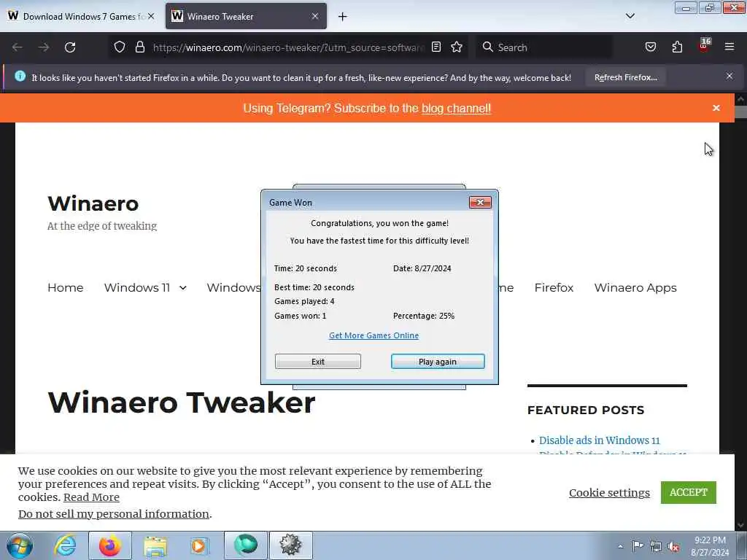
Task: Click Do not sell my personal information
Action: tap(113, 514)
